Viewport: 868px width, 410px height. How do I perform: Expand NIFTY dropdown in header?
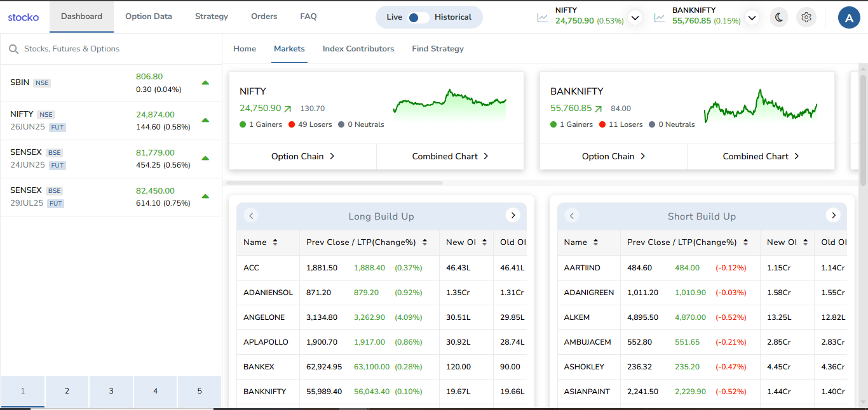tap(635, 18)
